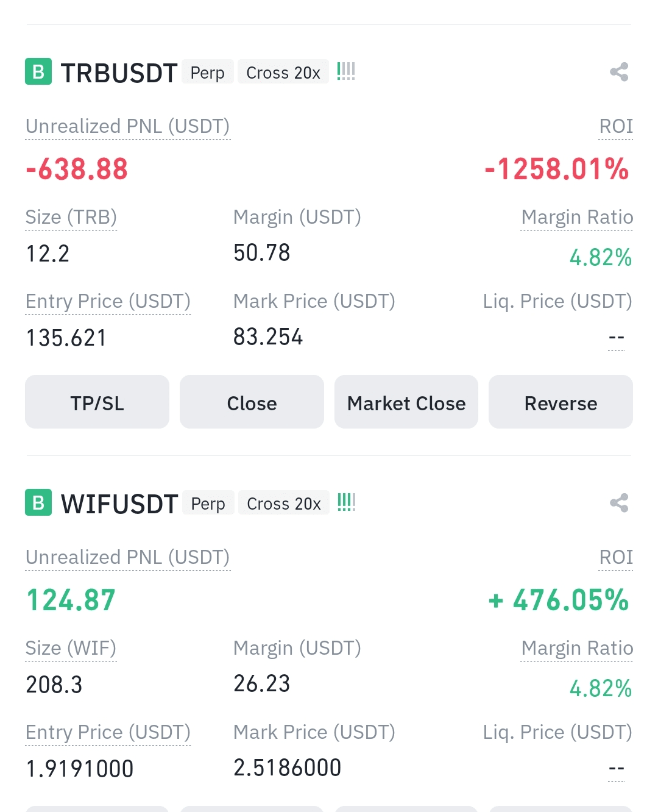Tap the ROI label for TRBUSDT
Screen dimensions: 658x812
click(616, 126)
